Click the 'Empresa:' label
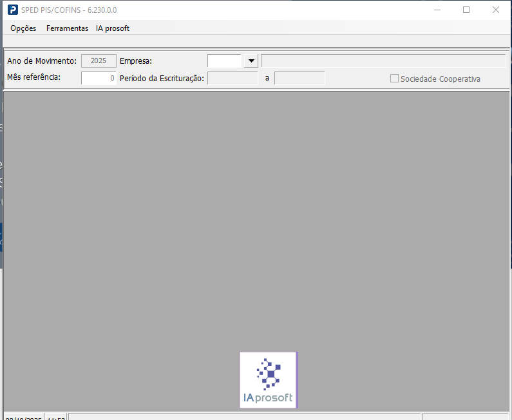This screenshot has height=420, width=512. (136, 61)
